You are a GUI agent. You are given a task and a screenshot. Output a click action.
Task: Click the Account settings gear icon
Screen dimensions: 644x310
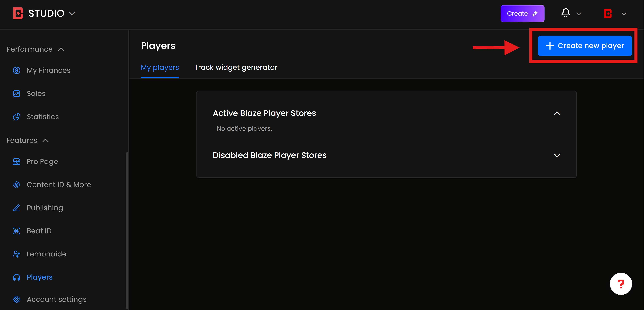(16, 299)
